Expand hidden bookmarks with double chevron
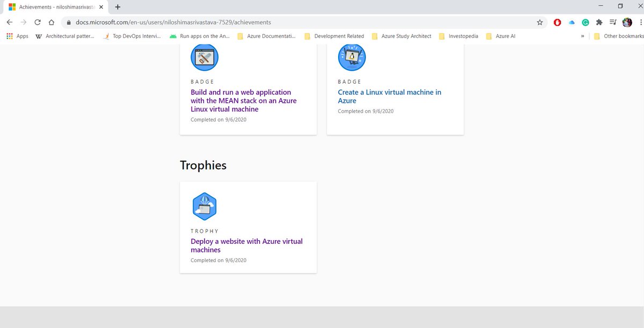Viewport: 644px width, 328px height. 582,36
